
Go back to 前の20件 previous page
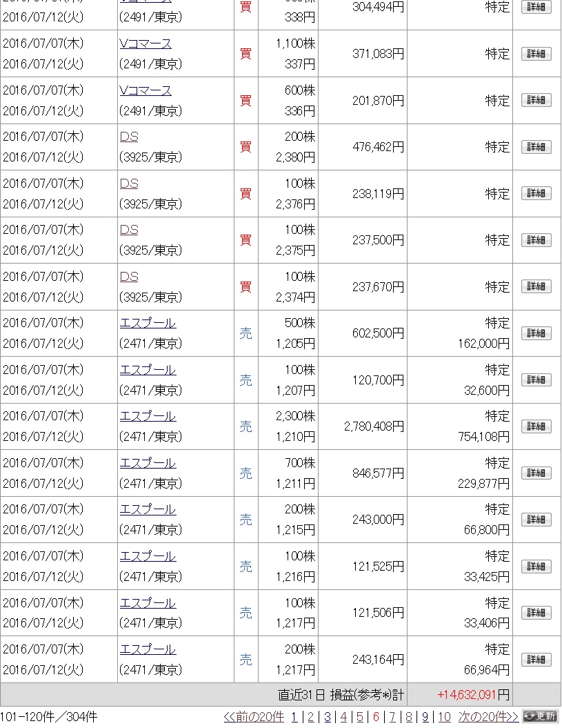pyautogui.click(x=254, y=717)
